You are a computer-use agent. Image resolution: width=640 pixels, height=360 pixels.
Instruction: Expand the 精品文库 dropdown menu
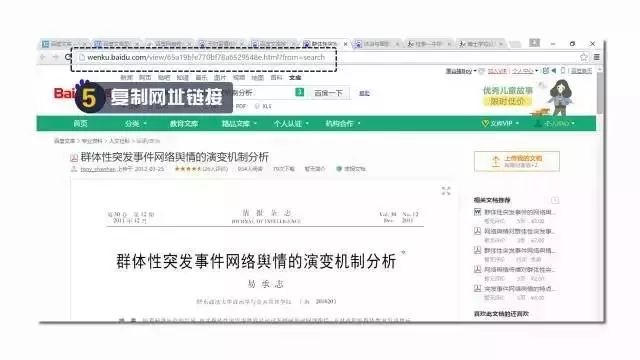coord(239,123)
